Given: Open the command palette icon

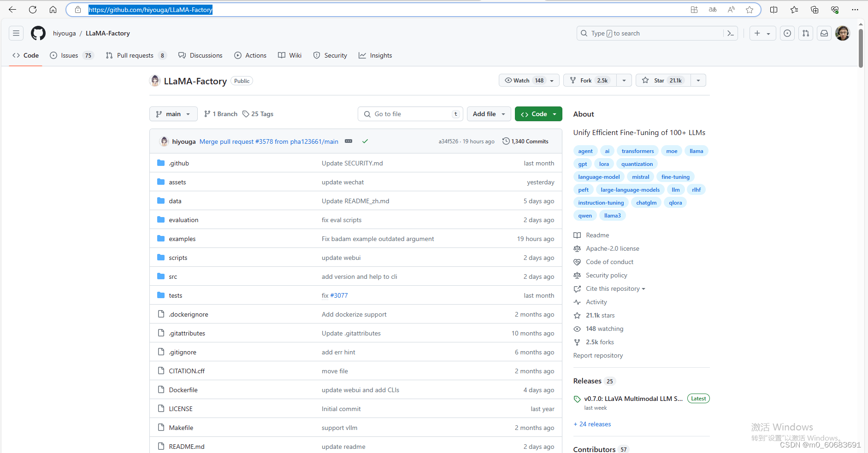Looking at the screenshot, I should 731,33.
